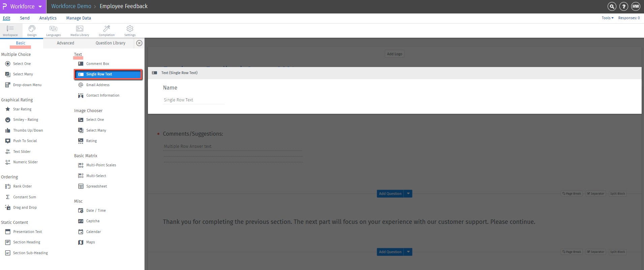Screen dimensions: 644x270
Task: Add a Star Rating question
Action: tap(19, 109)
